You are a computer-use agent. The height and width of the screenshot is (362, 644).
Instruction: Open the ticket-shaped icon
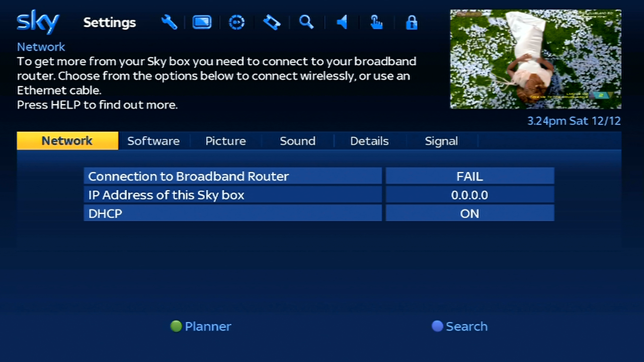pos(272,22)
